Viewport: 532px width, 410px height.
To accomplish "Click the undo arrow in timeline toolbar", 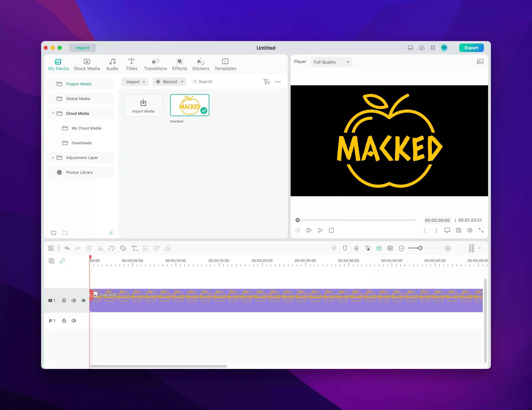I will pyautogui.click(x=67, y=248).
